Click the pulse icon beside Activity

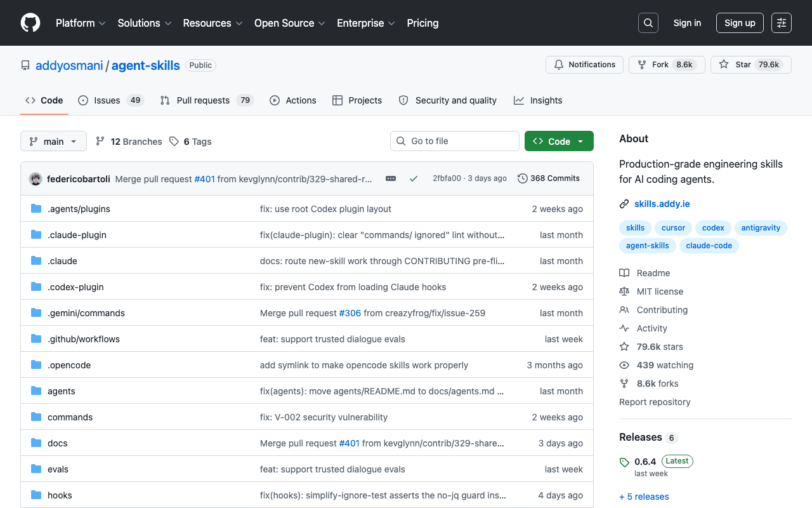[624, 328]
